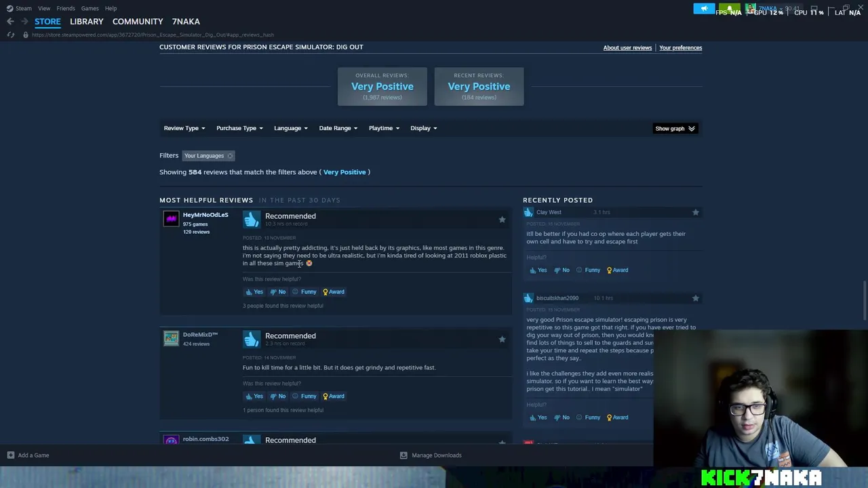Open the View menu
Viewport: 868px width, 488px height.
coord(44,8)
